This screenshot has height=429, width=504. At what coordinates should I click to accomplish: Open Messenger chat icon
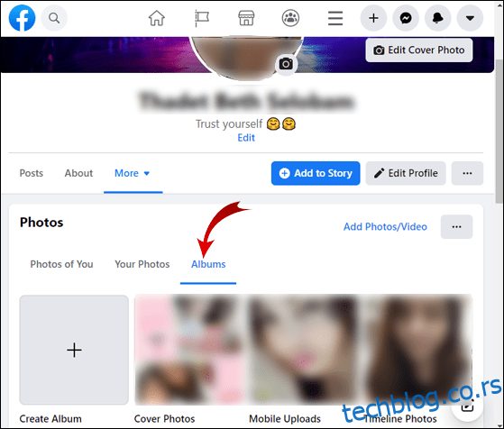pyautogui.click(x=406, y=18)
